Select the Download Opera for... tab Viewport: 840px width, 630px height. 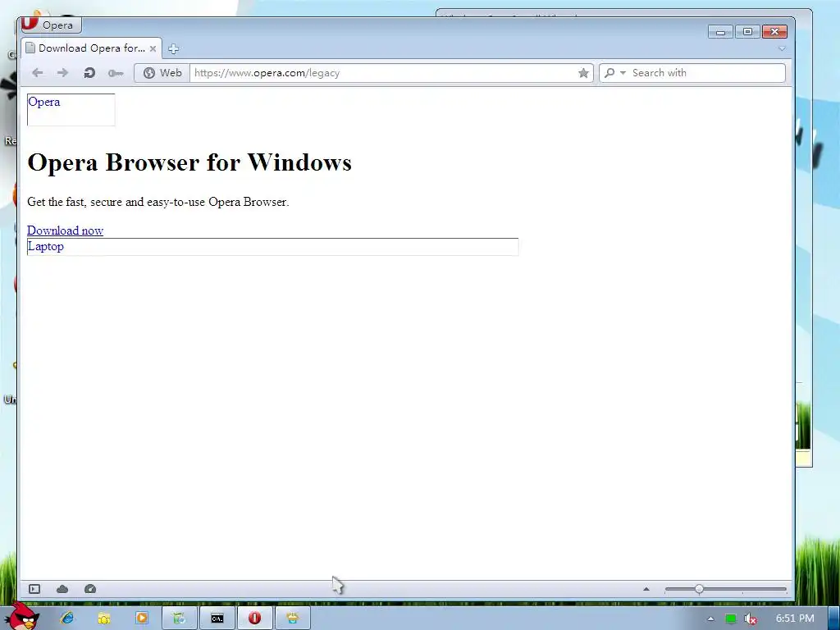91,48
